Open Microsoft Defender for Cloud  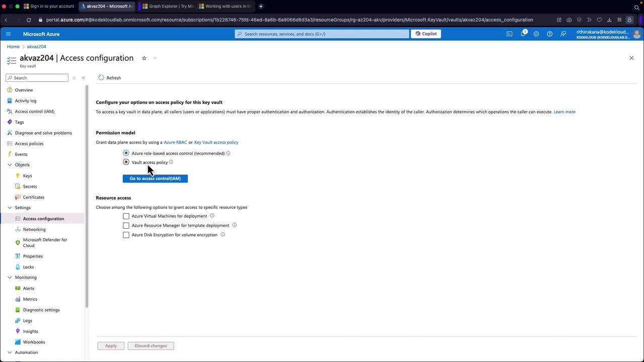coord(45,242)
